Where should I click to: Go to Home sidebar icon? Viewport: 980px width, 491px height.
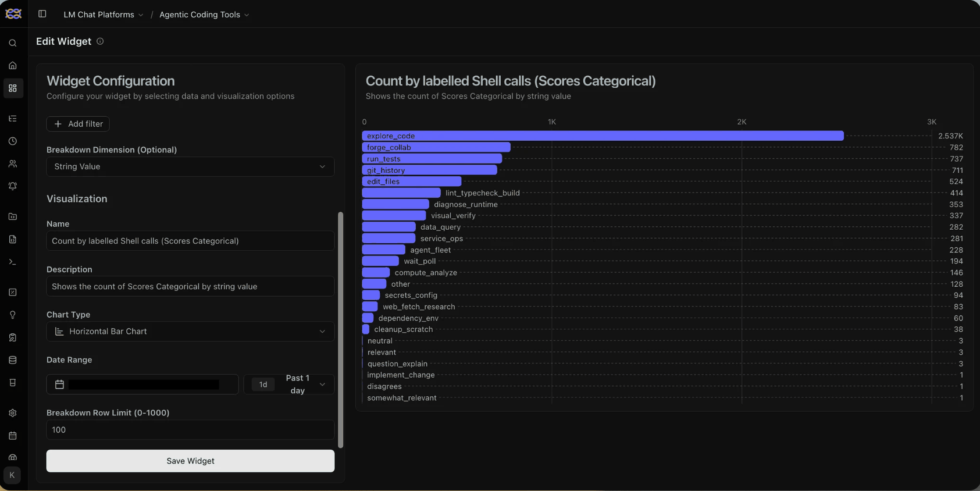13,66
